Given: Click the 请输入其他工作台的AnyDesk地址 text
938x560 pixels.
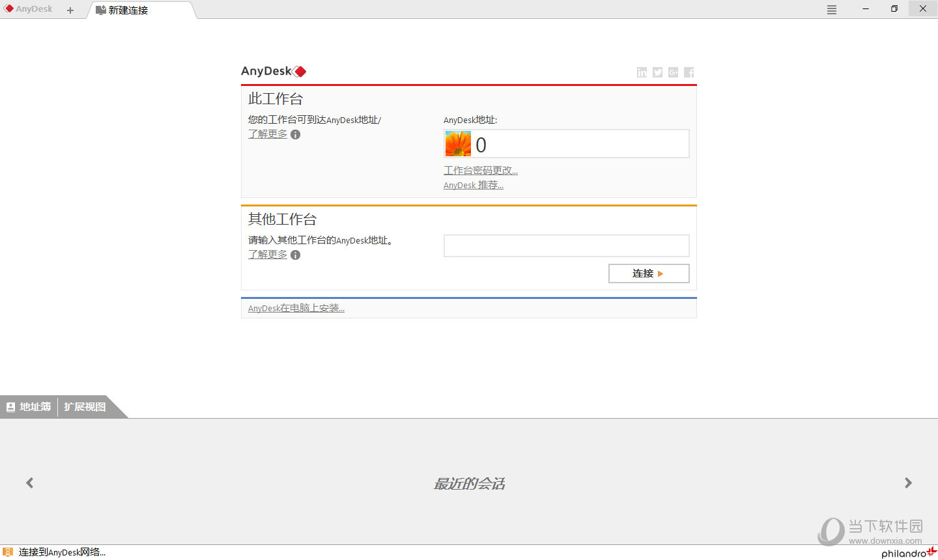Looking at the screenshot, I should (320, 241).
